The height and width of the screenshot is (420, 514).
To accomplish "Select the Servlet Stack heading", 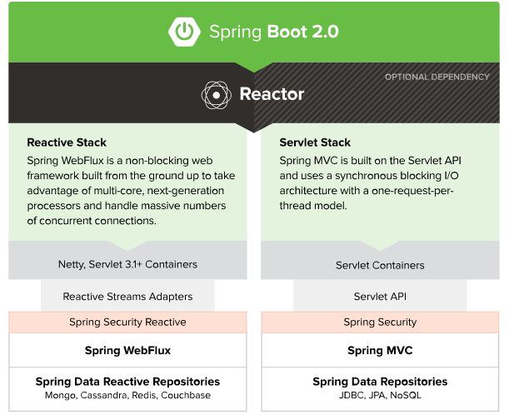I will pyautogui.click(x=316, y=142).
